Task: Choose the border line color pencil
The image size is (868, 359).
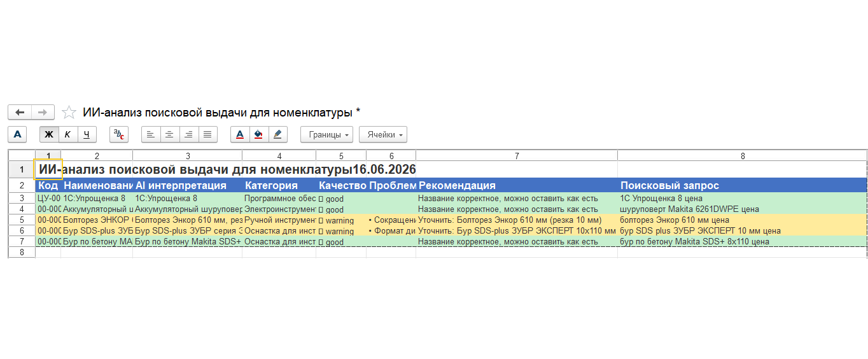Action: tap(278, 134)
